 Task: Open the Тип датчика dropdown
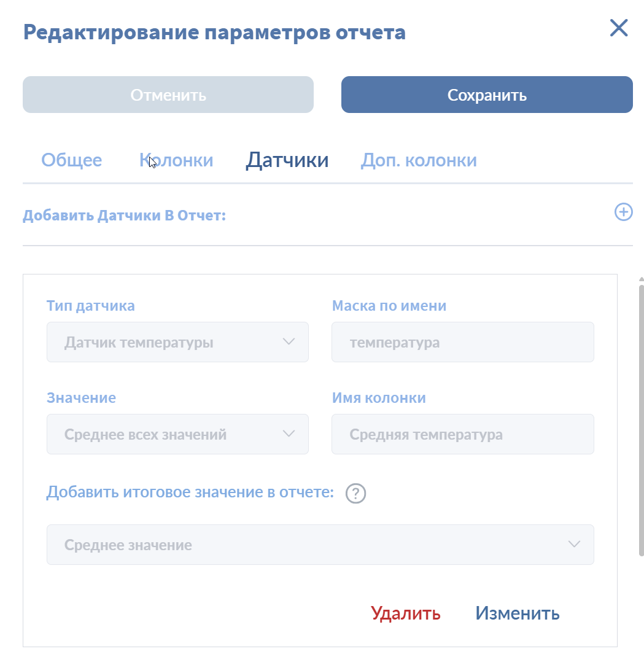pyautogui.click(x=177, y=343)
